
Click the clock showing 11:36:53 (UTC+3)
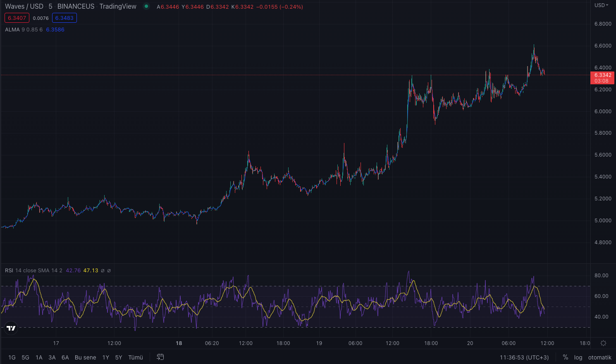click(524, 357)
